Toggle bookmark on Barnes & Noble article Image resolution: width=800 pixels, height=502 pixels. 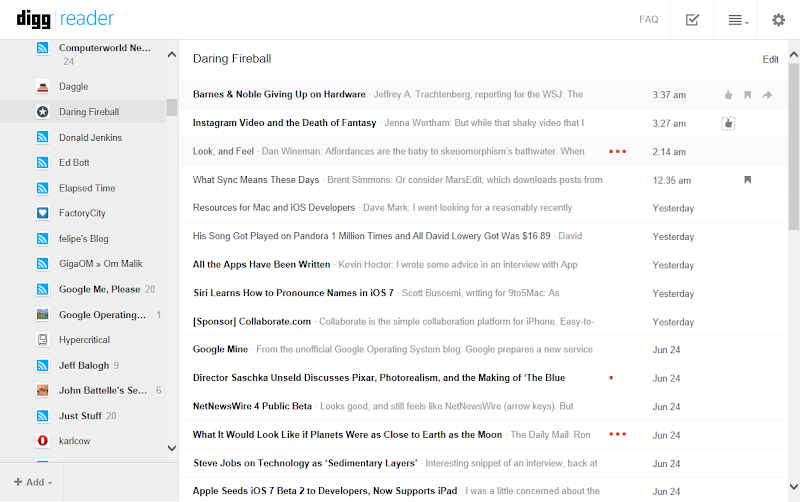point(747,95)
